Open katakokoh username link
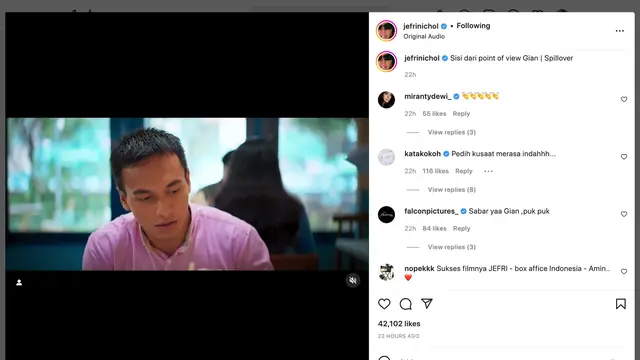This screenshot has width=640, height=360. (422, 154)
